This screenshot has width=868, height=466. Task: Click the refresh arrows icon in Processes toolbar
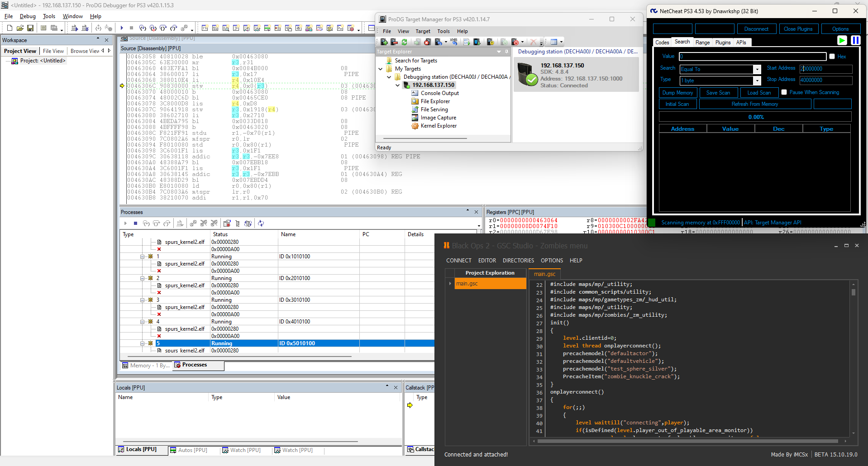(261, 223)
